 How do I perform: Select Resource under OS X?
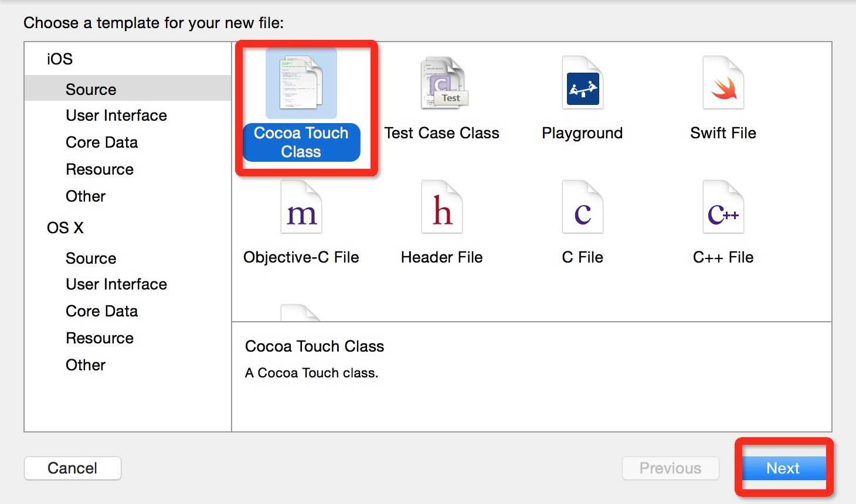100,338
